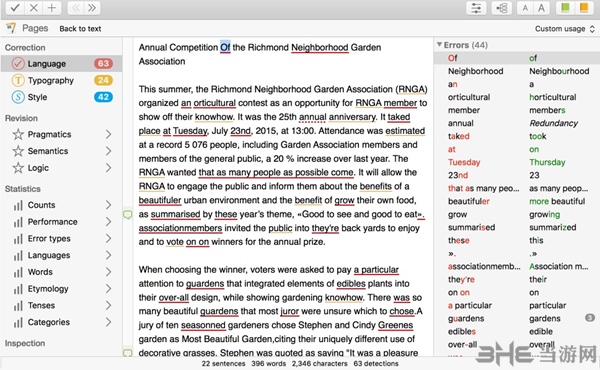Click the Tenses bar chart icon
This screenshot has width=600, height=370.
[x=18, y=306]
